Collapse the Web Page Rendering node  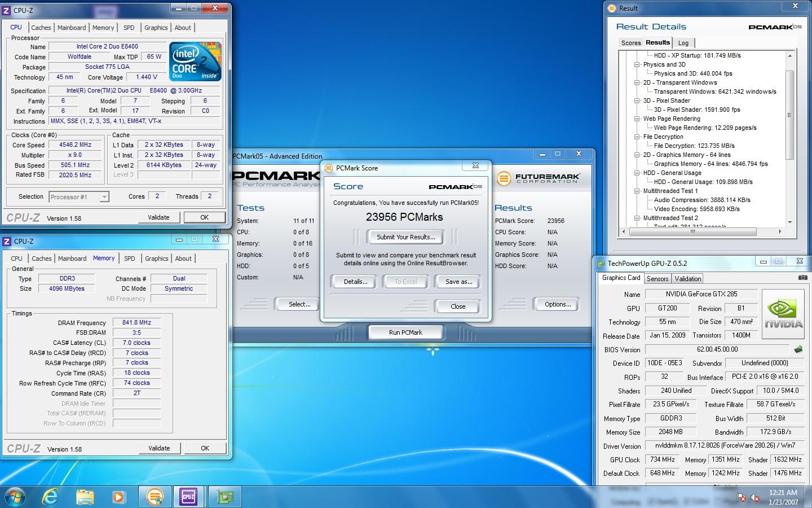637,119
